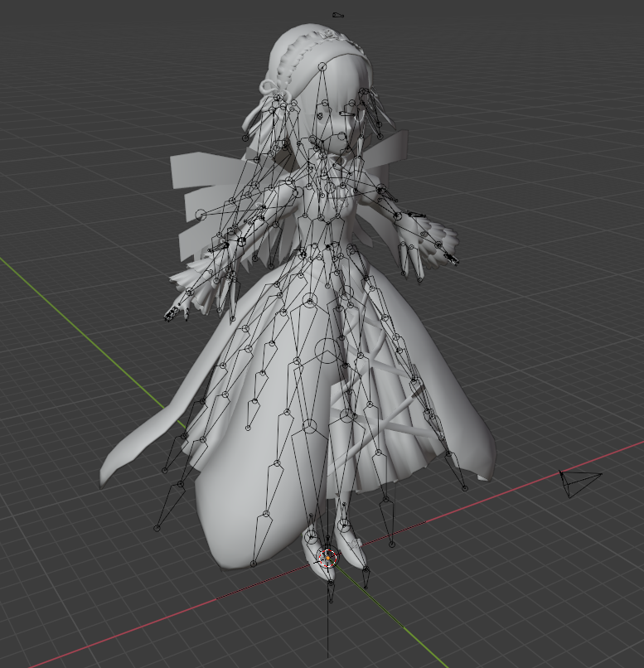Select the large circular bone joint on skirt
This screenshot has width=644, height=668.
click(x=327, y=351)
